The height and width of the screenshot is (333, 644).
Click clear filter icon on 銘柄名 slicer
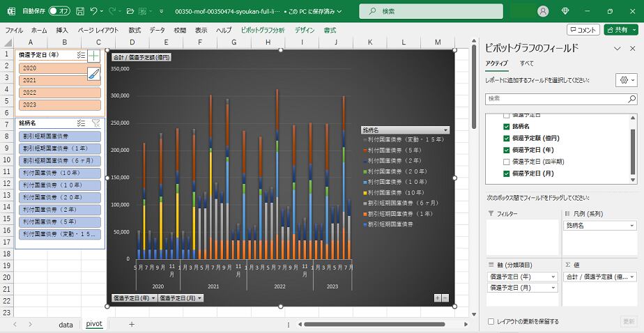[96, 123]
